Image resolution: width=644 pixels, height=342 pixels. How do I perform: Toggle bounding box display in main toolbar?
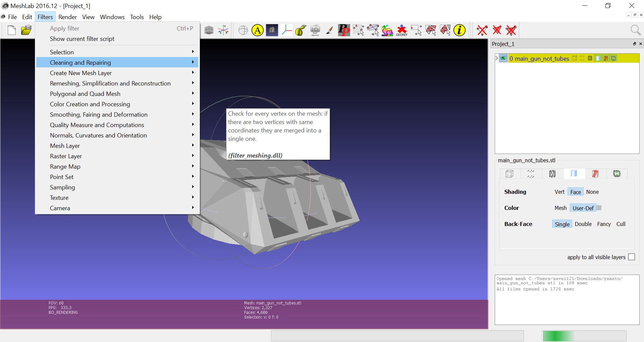point(209,31)
